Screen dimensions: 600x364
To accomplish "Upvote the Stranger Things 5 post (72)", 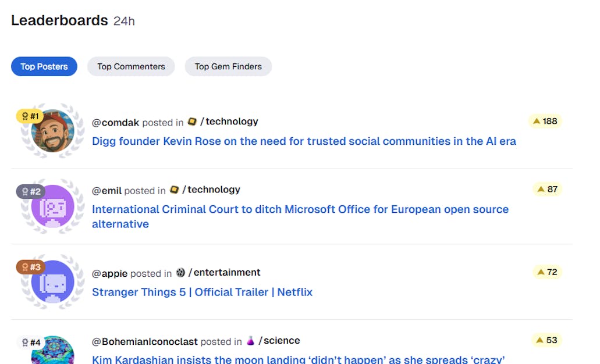I will coord(547,272).
